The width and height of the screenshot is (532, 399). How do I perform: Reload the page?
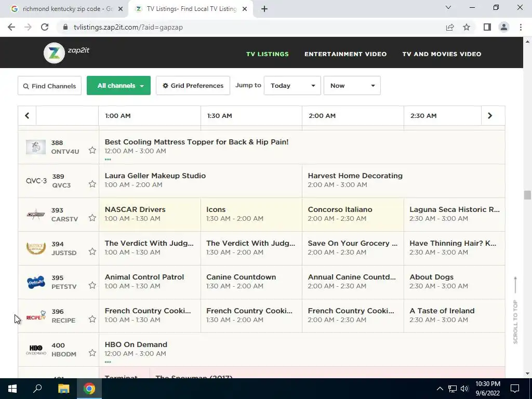[x=45, y=27]
